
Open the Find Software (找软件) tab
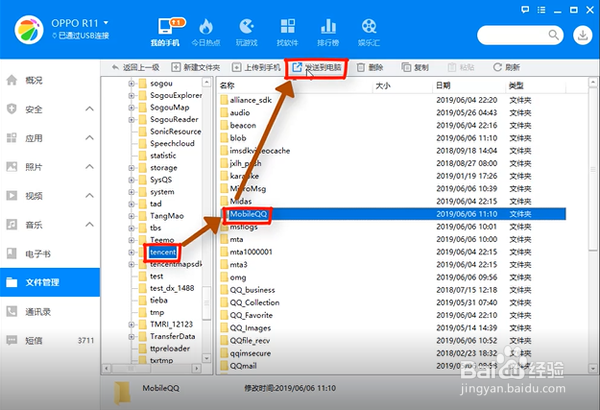(287, 32)
